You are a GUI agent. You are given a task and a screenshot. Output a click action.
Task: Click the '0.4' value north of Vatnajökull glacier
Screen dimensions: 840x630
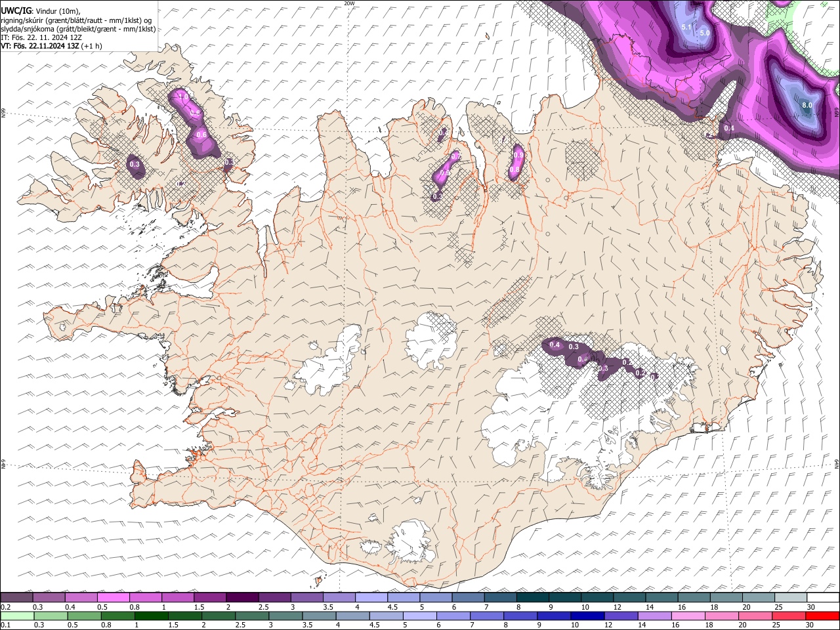555,345
